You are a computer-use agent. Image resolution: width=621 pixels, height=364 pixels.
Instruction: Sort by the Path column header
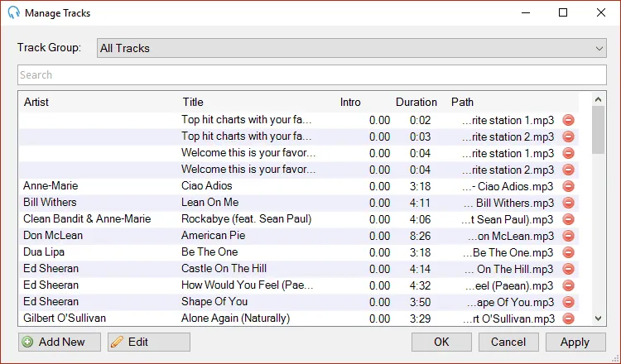(462, 102)
